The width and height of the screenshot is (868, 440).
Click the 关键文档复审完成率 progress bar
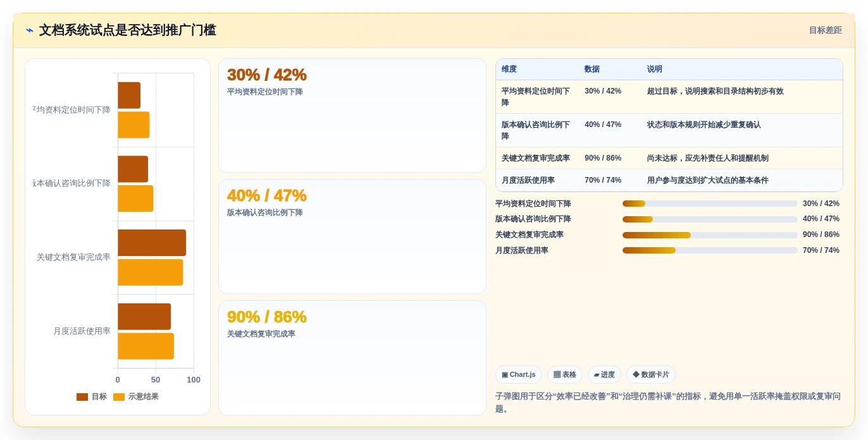point(710,235)
